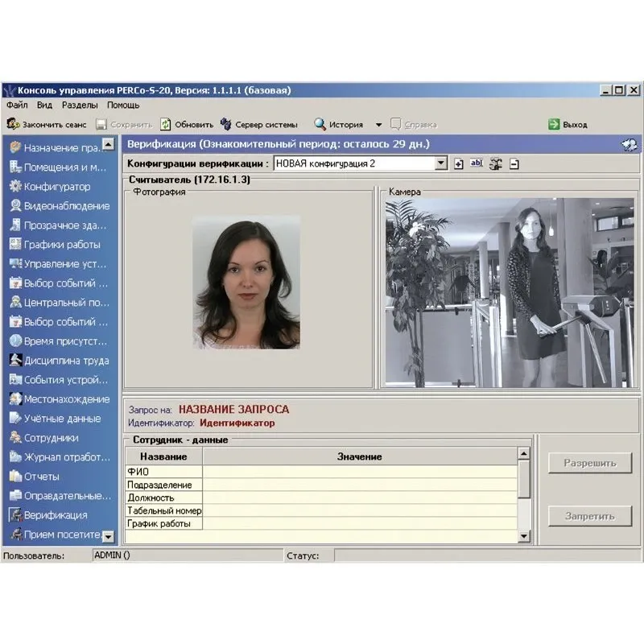Screen dimensions: 644x644
Task: Click the add new configuration plus icon
Action: click(459, 164)
